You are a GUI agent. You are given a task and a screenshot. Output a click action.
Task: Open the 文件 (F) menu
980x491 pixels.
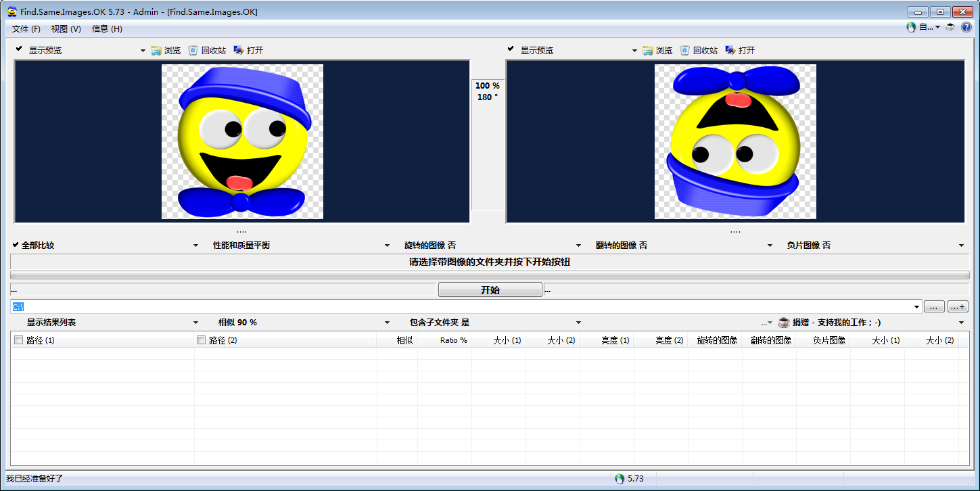click(26, 29)
